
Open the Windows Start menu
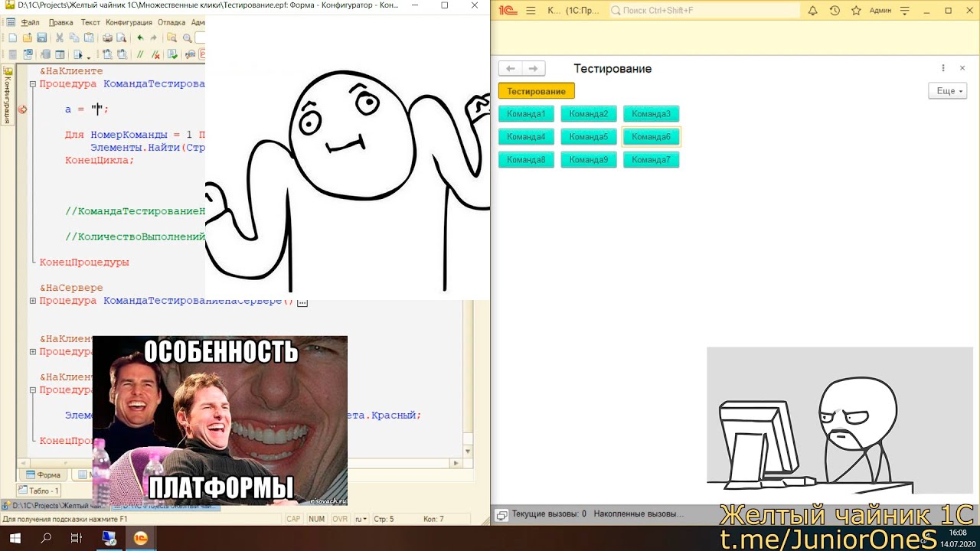tap(15, 538)
